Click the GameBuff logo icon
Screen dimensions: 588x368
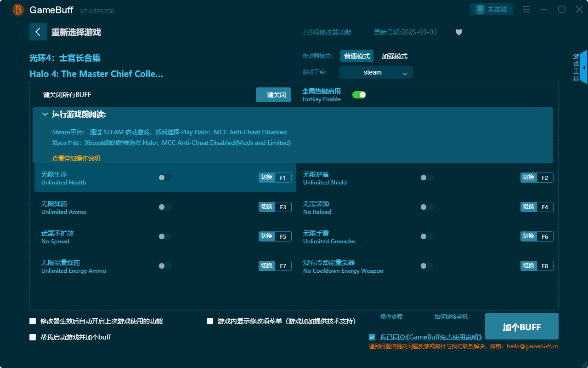pos(18,10)
